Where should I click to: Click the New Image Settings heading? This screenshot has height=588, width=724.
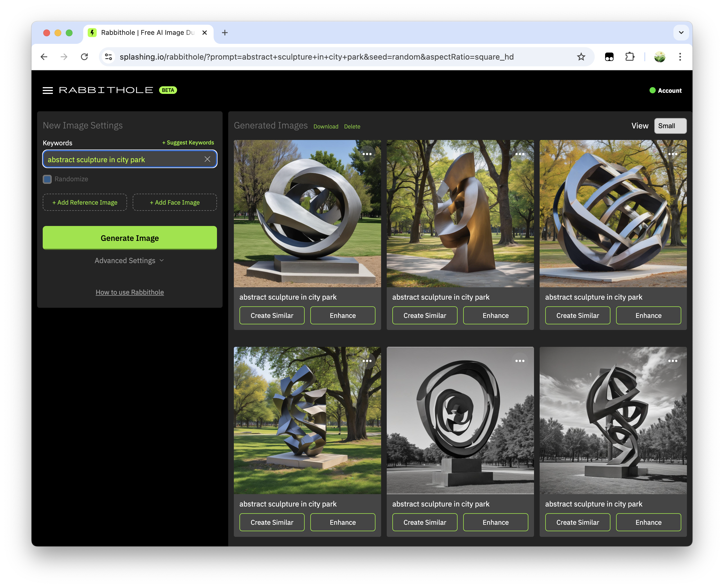[x=83, y=125]
